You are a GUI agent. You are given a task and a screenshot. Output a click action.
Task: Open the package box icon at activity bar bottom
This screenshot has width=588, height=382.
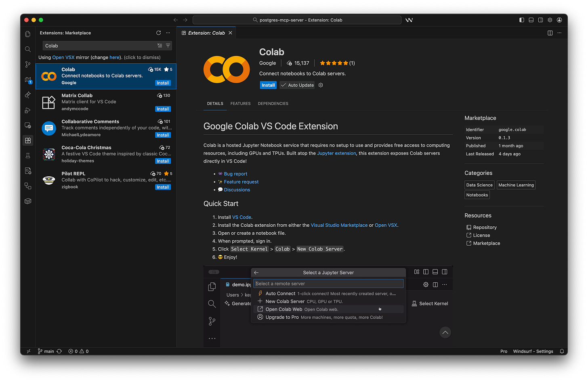tap(28, 201)
